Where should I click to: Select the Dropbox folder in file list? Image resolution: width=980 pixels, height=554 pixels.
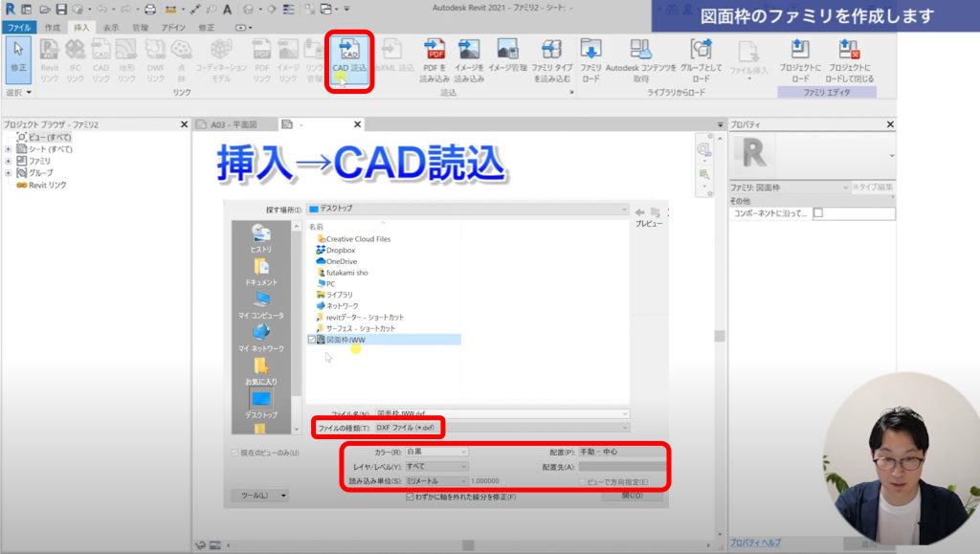tap(341, 250)
